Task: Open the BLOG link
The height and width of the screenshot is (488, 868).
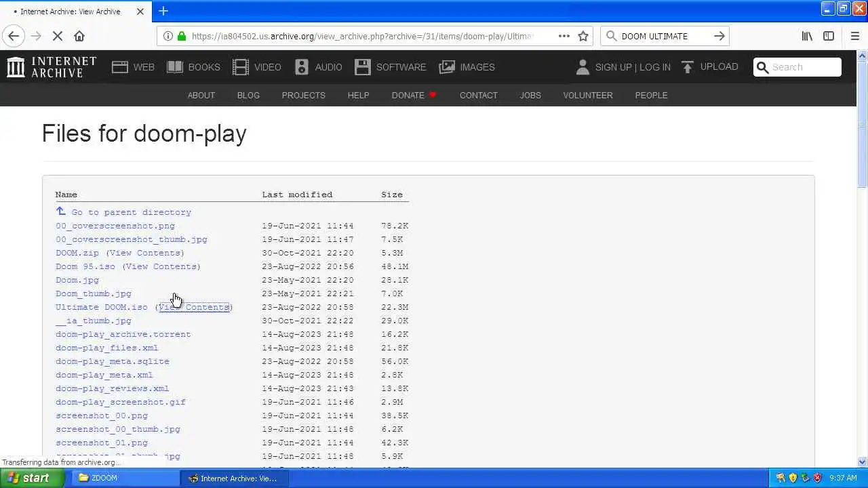Action: (x=248, y=95)
